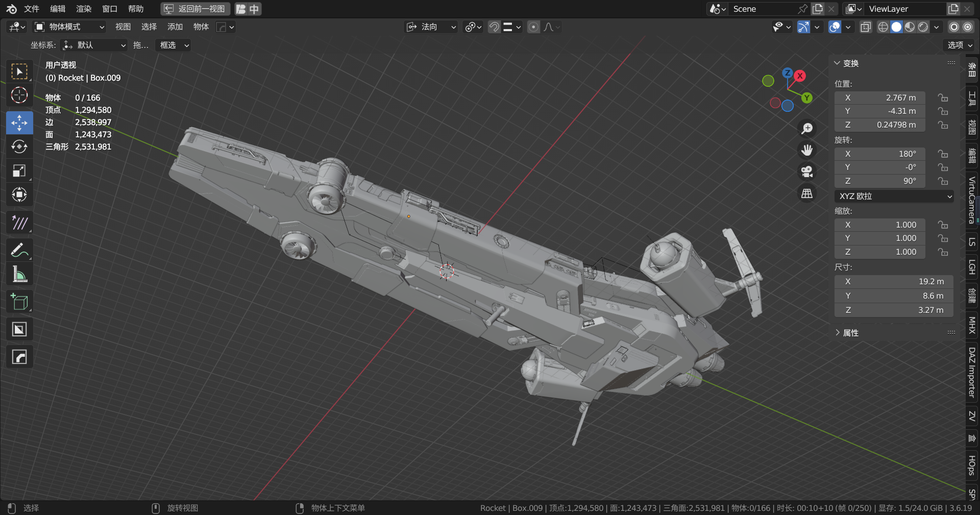Open the VirtuCamera sidebar tab
This screenshot has width=980, height=515.
(x=972, y=200)
